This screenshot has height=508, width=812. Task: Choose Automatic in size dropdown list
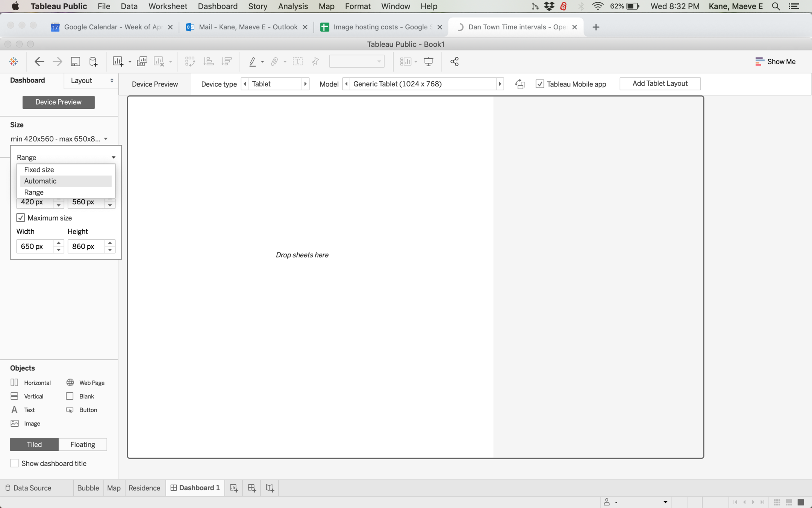(x=40, y=181)
